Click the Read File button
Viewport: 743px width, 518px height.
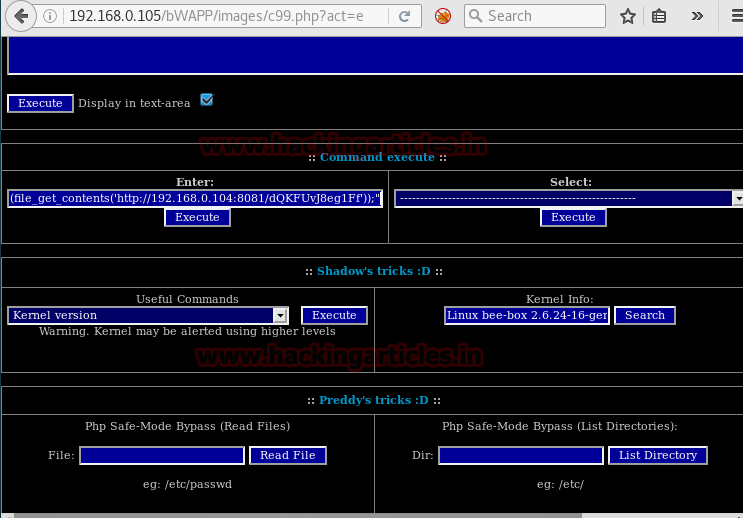pyautogui.click(x=288, y=455)
